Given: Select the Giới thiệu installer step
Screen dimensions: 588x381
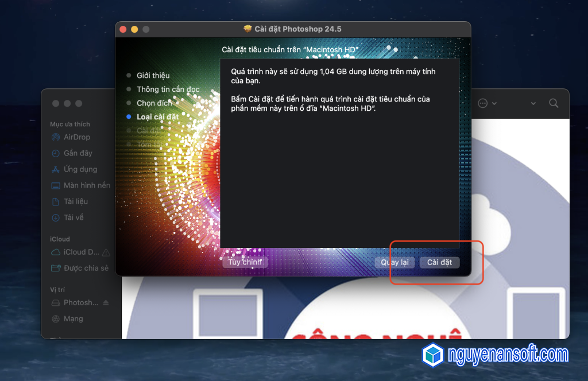Looking at the screenshot, I should [x=153, y=75].
